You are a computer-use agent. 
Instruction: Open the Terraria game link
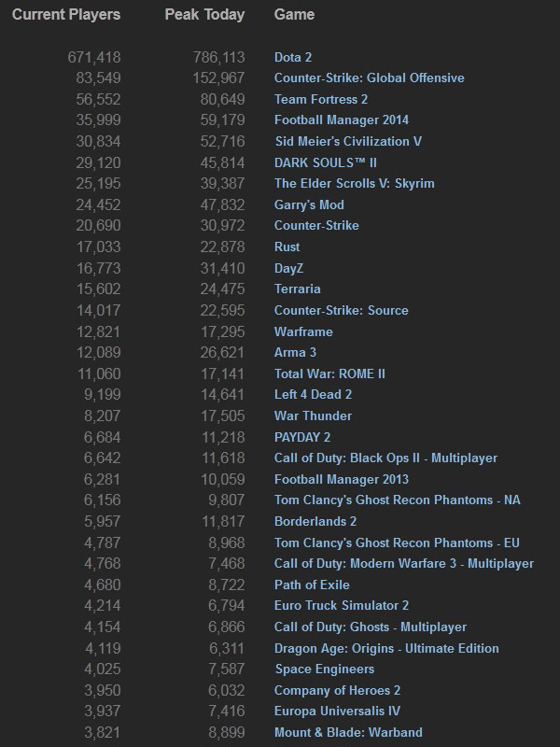point(297,289)
